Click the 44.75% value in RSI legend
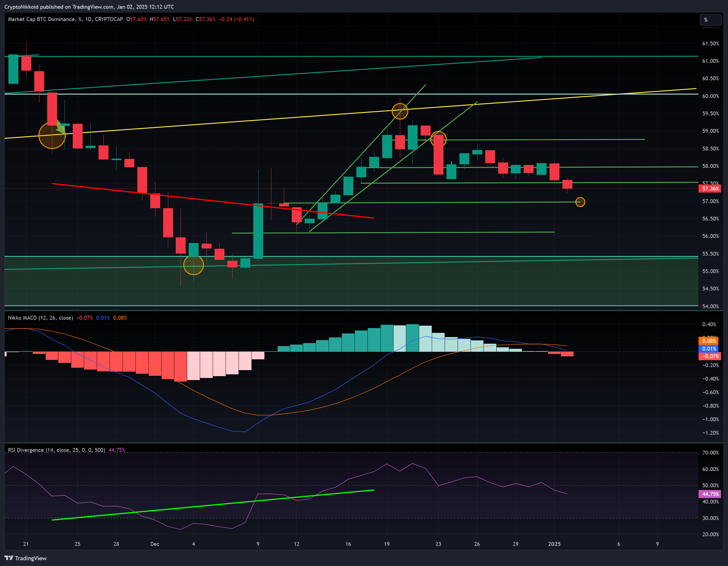Viewport: 728px width, 566px height. click(x=117, y=450)
